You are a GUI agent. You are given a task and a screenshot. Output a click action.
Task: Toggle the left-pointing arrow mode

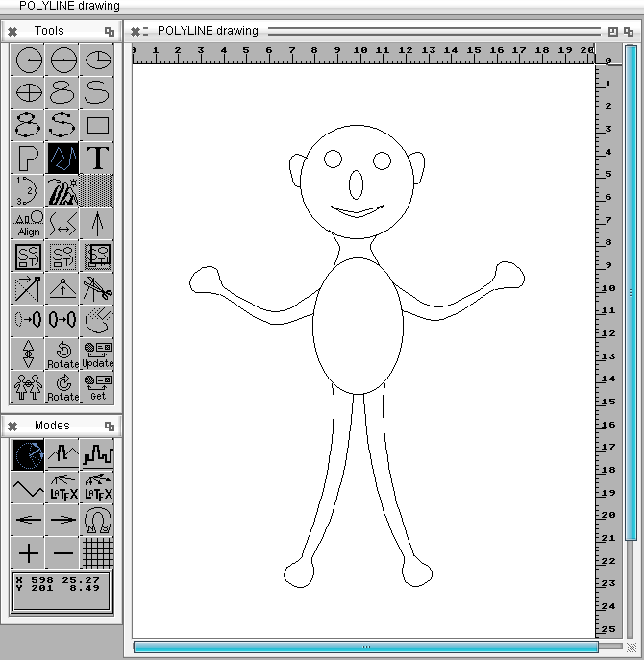pyautogui.click(x=29, y=520)
